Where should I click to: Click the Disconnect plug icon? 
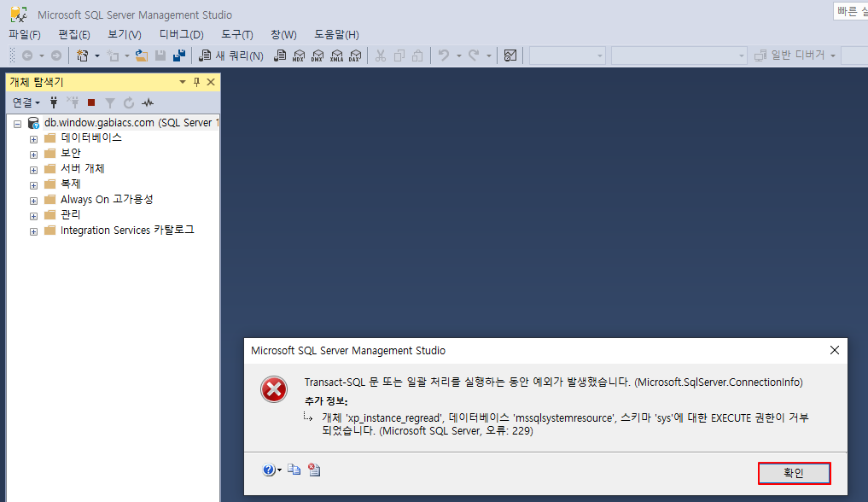[73, 102]
